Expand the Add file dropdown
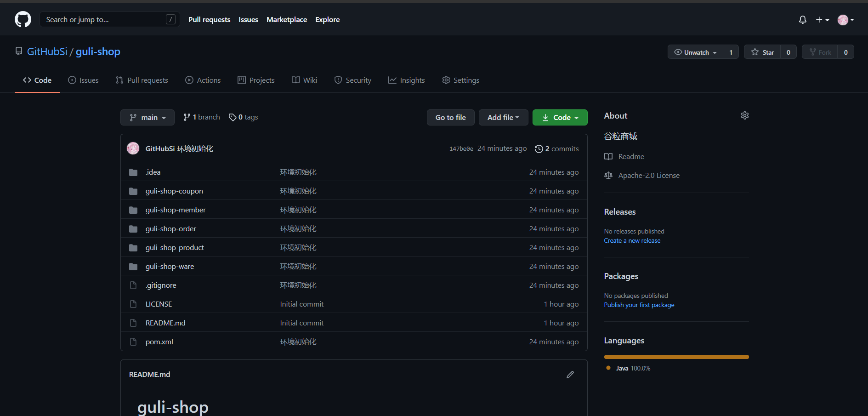 pos(503,117)
